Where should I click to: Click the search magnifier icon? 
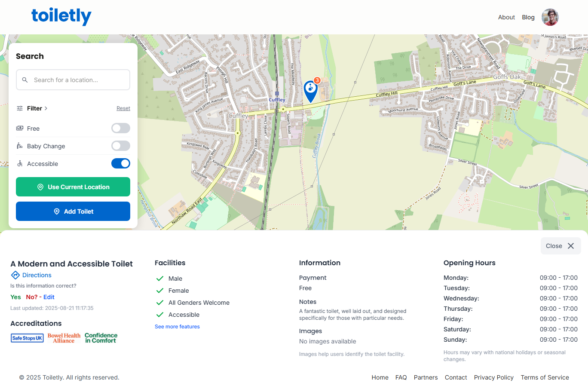click(x=25, y=80)
